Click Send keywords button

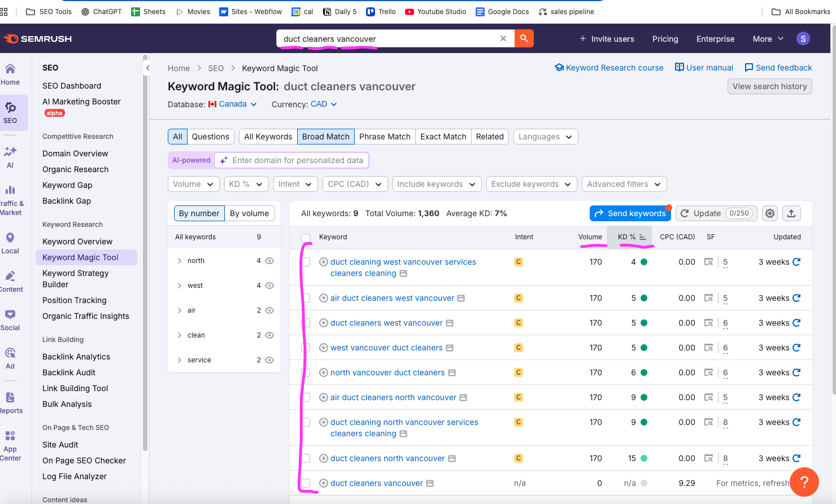(630, 213)
